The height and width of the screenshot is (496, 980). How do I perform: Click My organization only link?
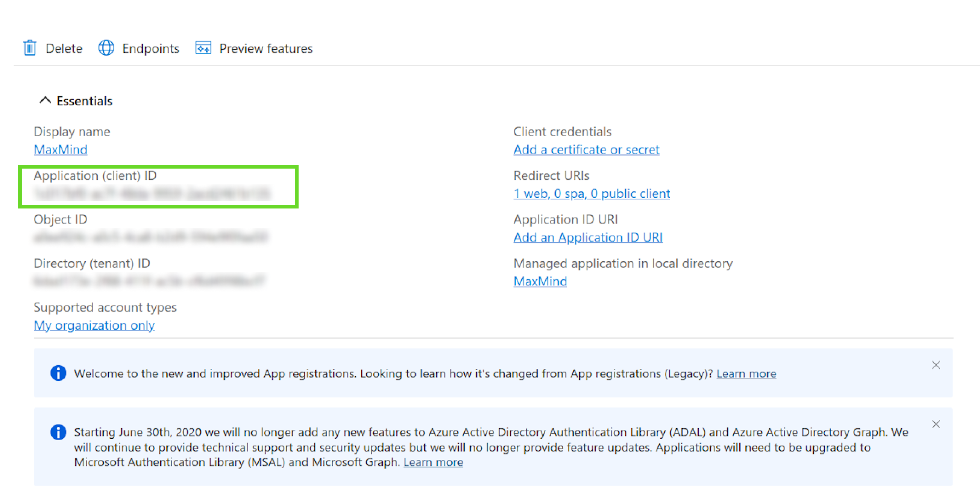coord(94,325)
